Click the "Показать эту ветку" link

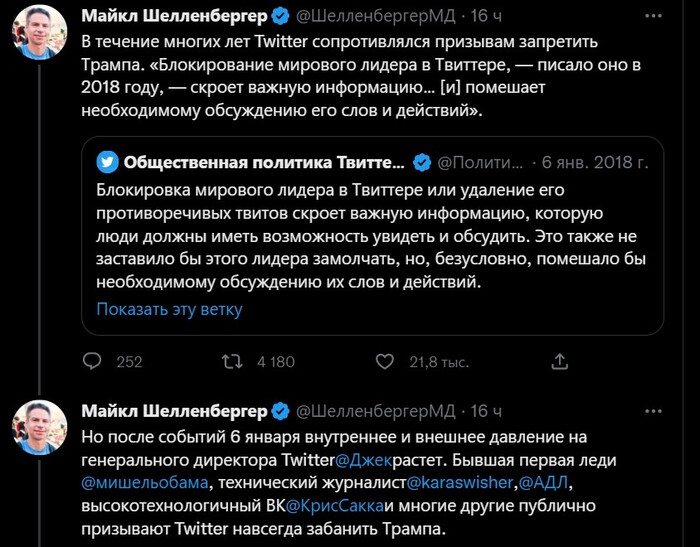tap(169, 309)
